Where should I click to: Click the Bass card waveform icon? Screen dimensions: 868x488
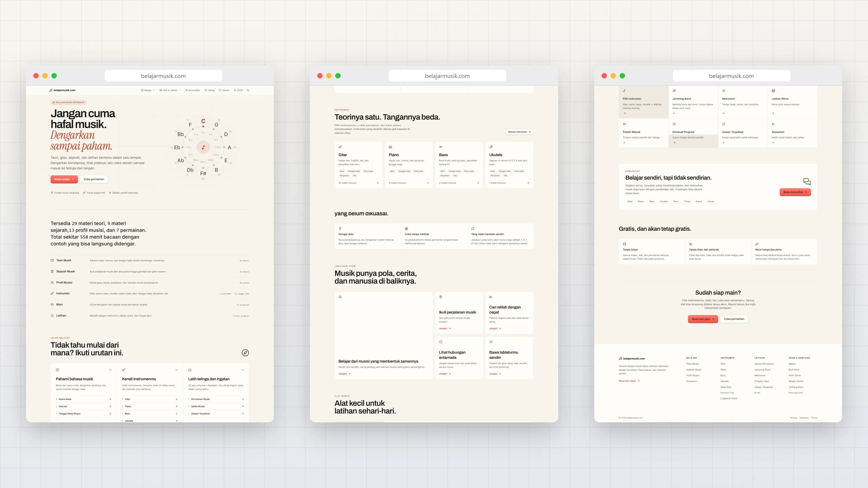coord(441,147)
